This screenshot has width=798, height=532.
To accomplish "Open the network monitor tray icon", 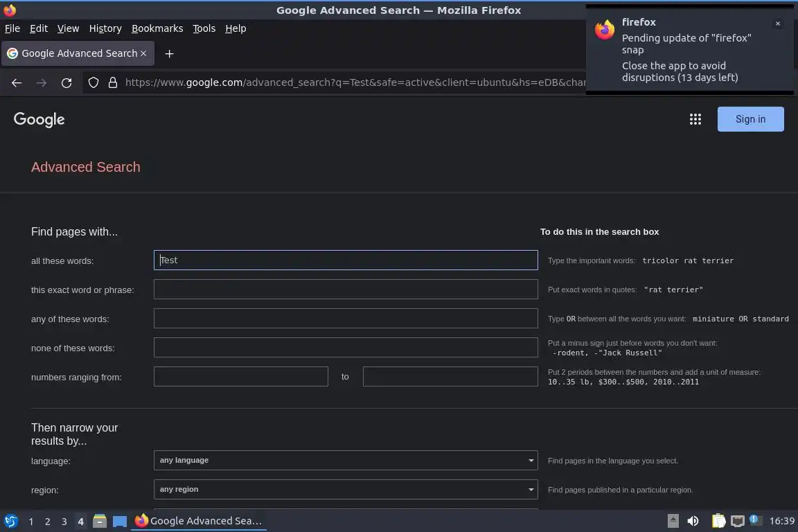I will pyautogui.click(x=738, y=521).
